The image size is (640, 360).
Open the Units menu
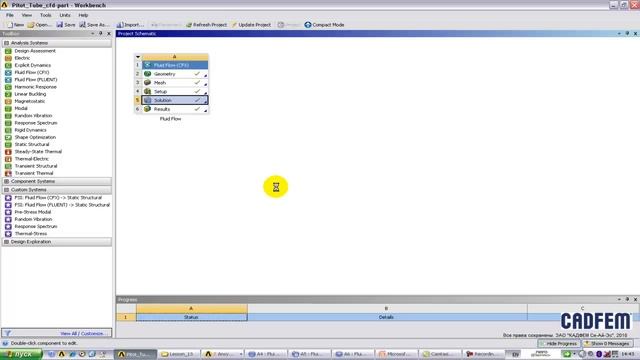[x=65, y=15]
